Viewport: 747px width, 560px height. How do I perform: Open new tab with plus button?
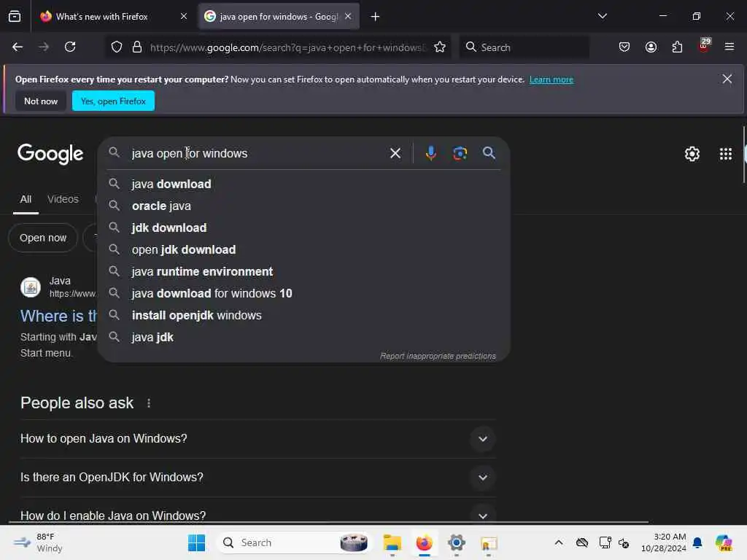376,17
